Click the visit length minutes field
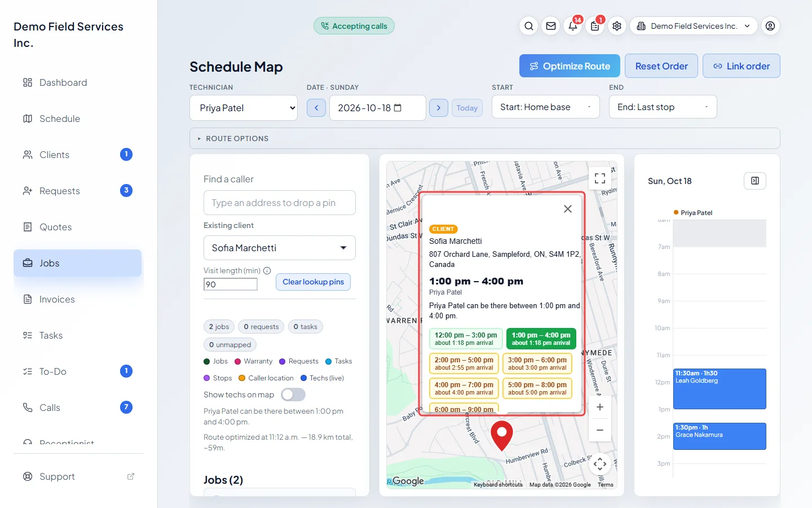 (231, 284)
